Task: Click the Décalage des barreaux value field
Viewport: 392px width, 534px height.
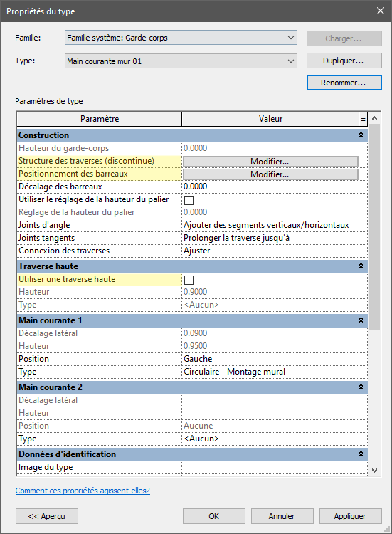Action: [270, 187]
